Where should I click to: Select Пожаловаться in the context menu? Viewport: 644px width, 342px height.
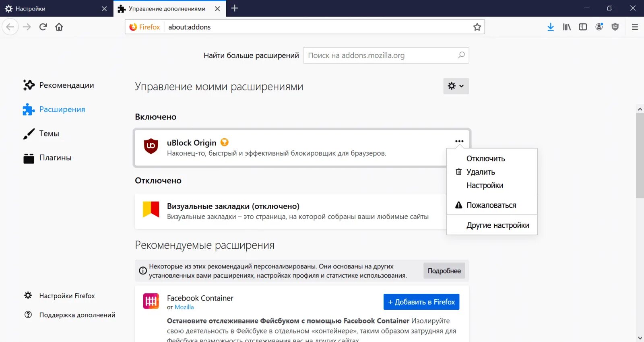492,205
